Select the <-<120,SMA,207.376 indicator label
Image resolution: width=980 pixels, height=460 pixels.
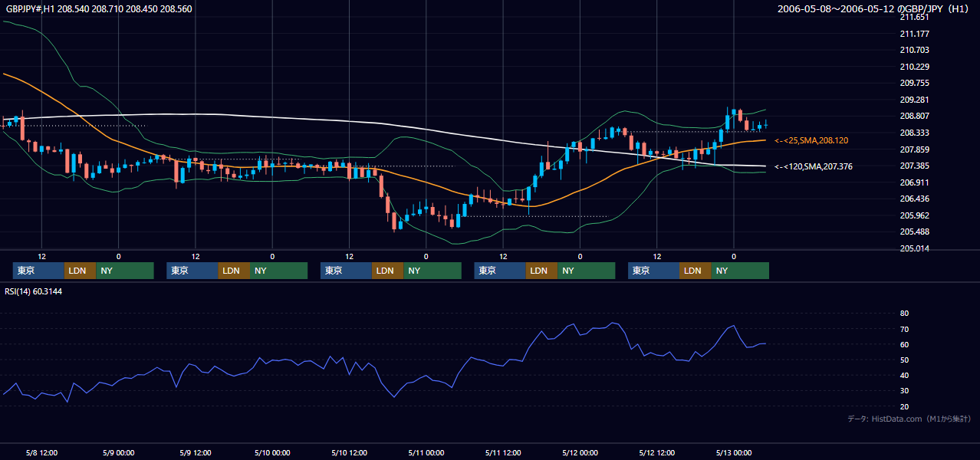[814, 166]
